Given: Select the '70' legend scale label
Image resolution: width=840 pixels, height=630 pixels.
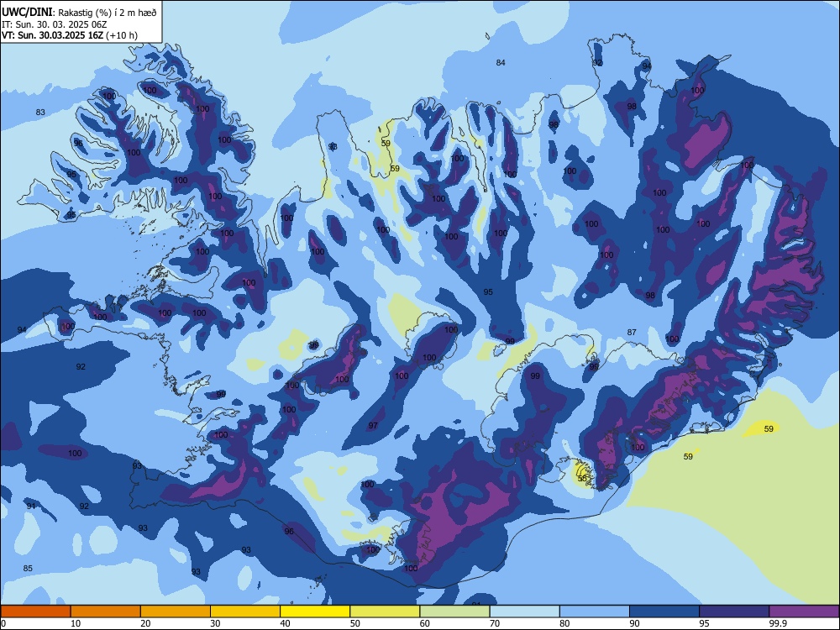Looking at the screenshot, I should (x=495, y=623).
